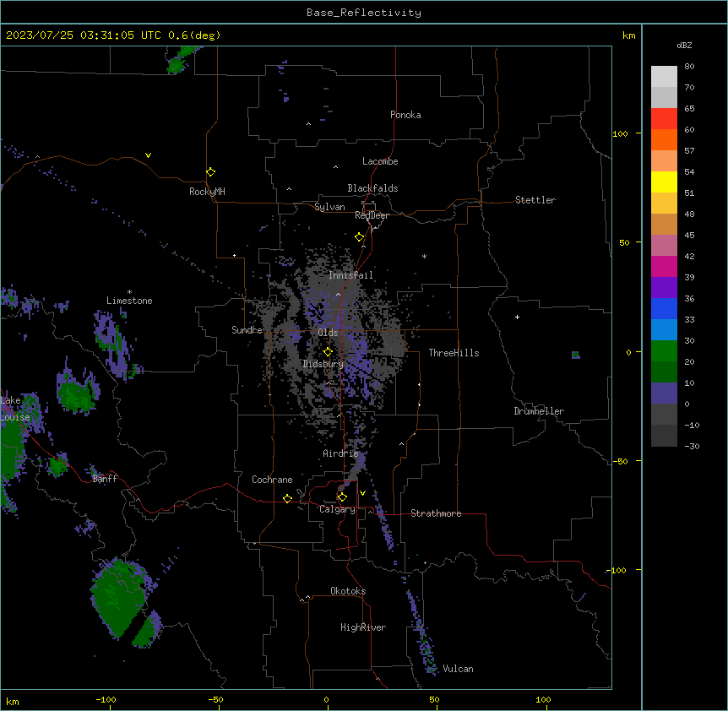Select the yellow marker above Calgary label
728x711 pixels.
pyautogui.click(x=342, y=497)
